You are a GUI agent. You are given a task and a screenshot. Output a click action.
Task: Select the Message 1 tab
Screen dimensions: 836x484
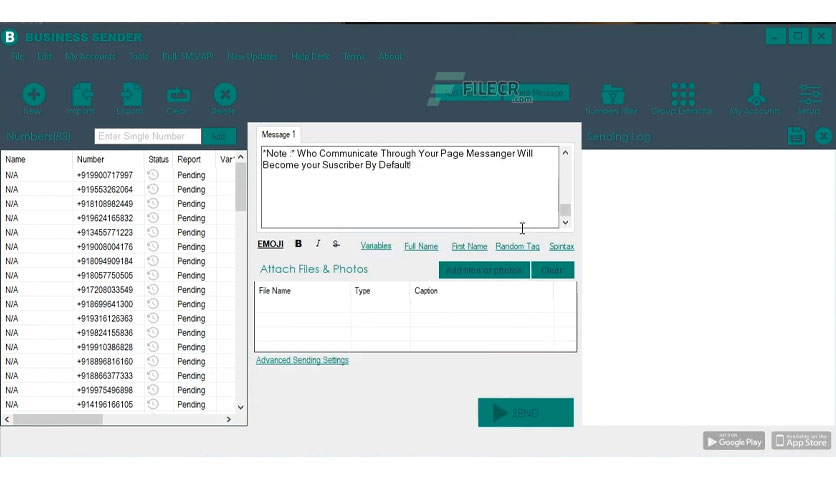point(278,134)
